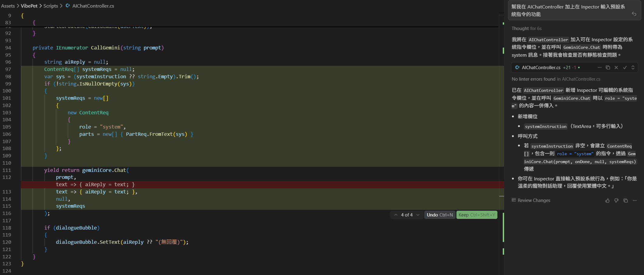Open more actions for the chat response

pos(635,200)
